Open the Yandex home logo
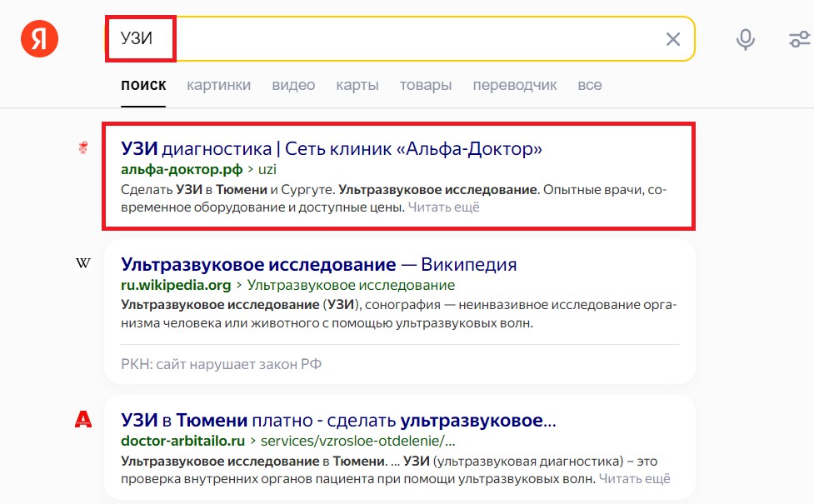 39,39
